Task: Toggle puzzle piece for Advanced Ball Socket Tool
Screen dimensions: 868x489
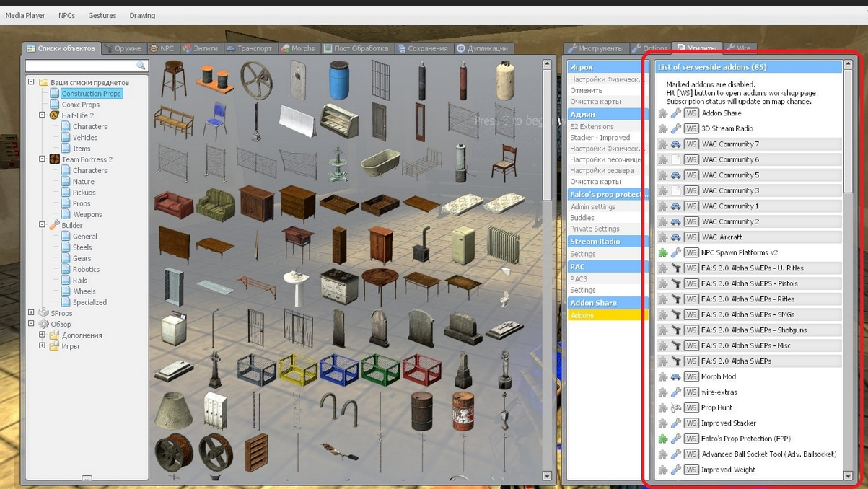Action: pyautogui.click(x=663, y=454)
